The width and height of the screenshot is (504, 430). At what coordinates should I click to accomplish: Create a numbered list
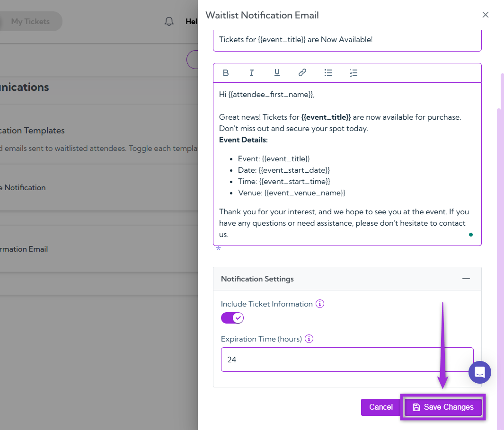coord(354,72)
